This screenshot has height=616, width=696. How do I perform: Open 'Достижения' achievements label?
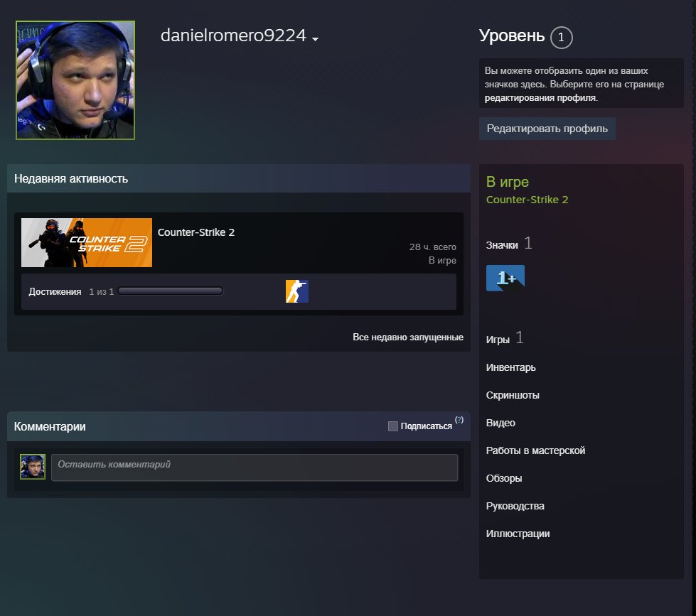pyautogui.click(x=55, y=292)
